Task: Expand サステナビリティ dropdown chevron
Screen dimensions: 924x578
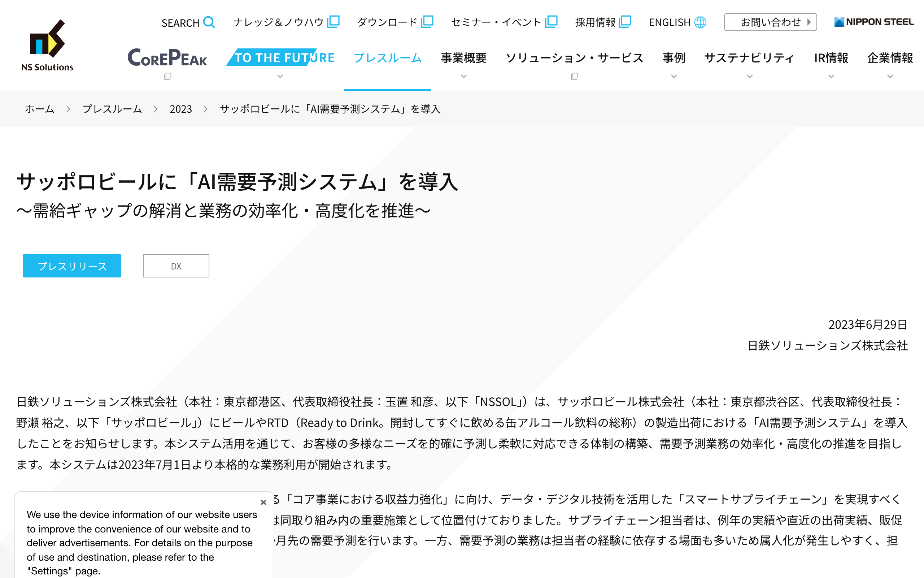Action: 750,77
